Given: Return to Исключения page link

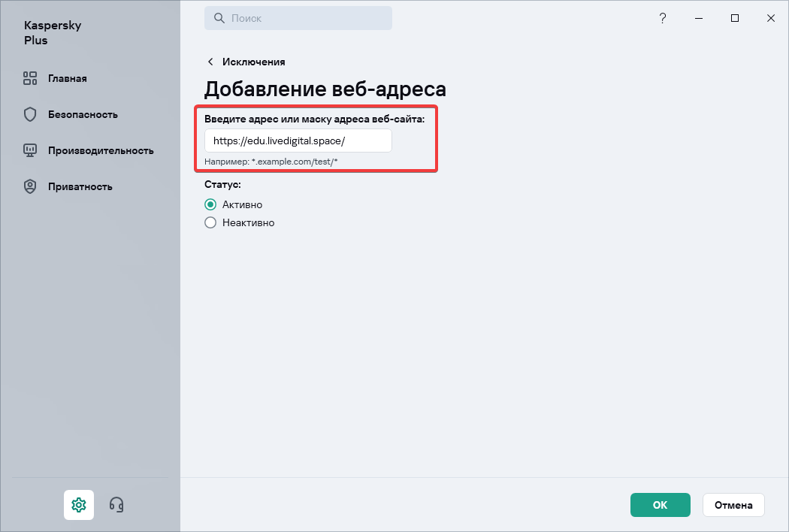Looking at the screenshot, I should [x=254, y=62].
